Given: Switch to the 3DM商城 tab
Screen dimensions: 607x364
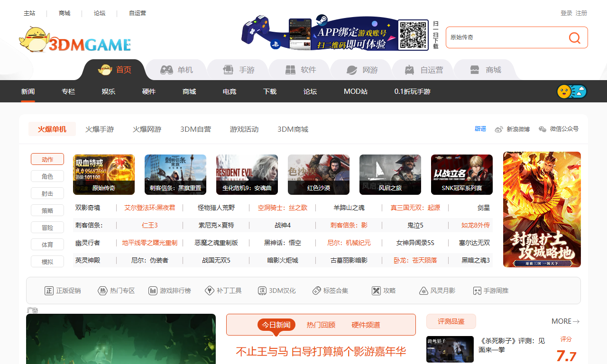Looking at the screenshot, I should point(293,129).
